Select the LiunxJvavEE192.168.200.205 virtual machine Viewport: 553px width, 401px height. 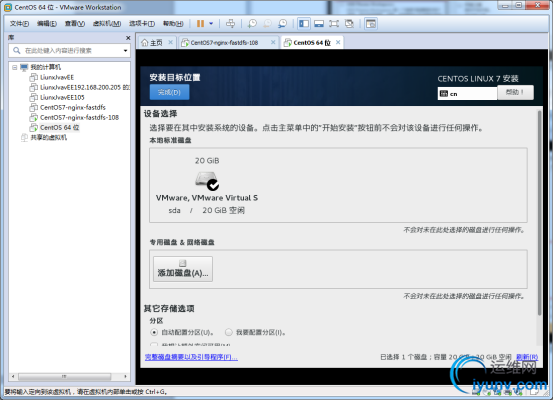click(85, 87)
